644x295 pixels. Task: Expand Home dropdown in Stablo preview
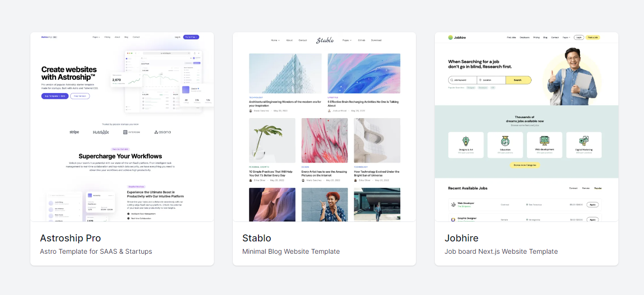coord(275,40)
